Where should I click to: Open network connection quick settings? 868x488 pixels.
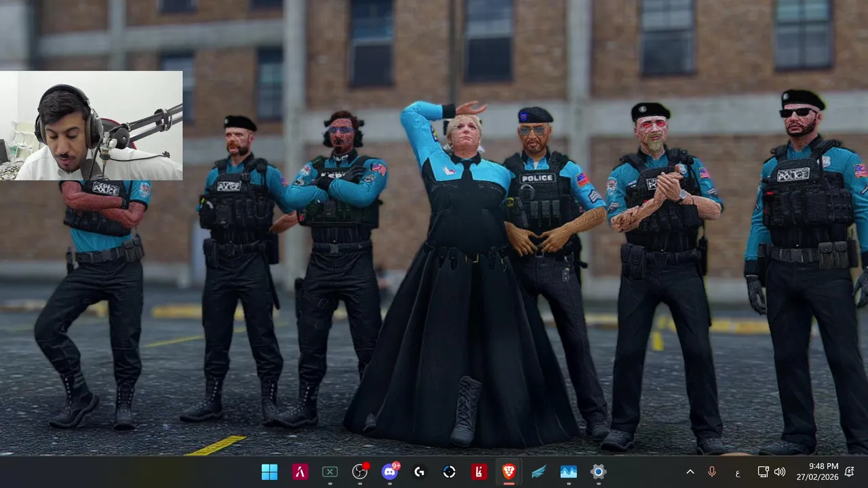763,472
